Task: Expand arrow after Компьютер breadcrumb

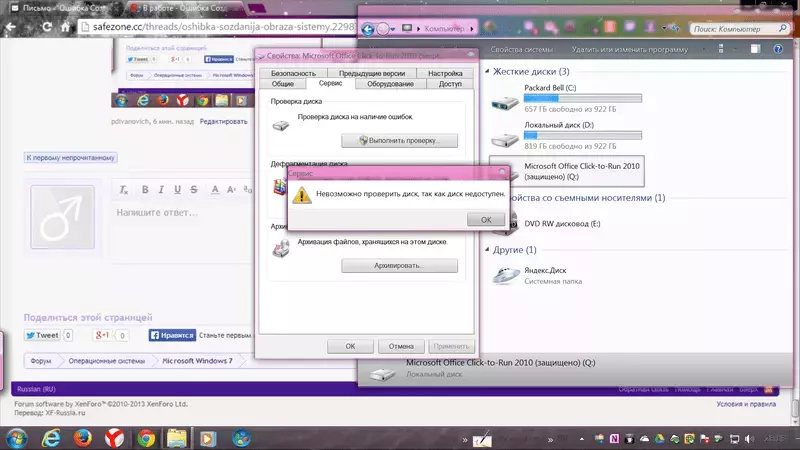Action: point(472,29)
